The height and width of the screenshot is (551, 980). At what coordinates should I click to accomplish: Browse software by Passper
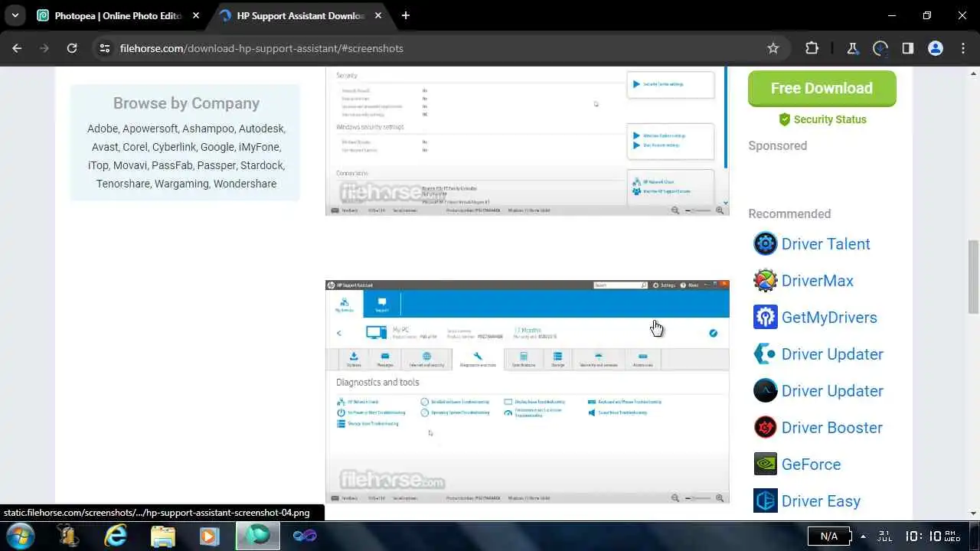coord(217,165)
